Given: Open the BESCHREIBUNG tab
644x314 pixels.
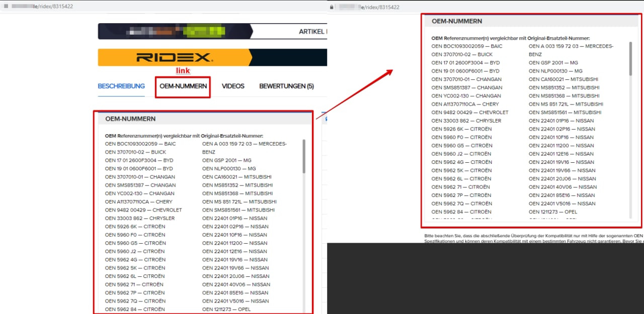Looking at the screenshot, I should pos(121,86).
